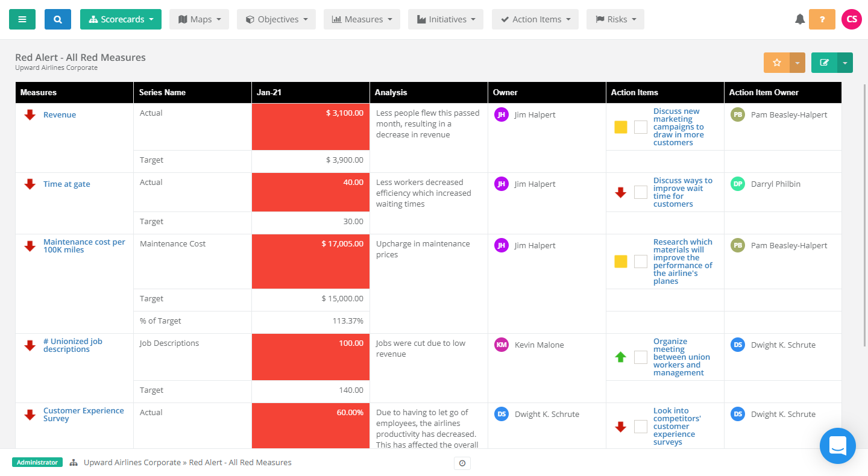Open the Scorecards dropdown
The image size is (868, 476).
coord(121,19)
